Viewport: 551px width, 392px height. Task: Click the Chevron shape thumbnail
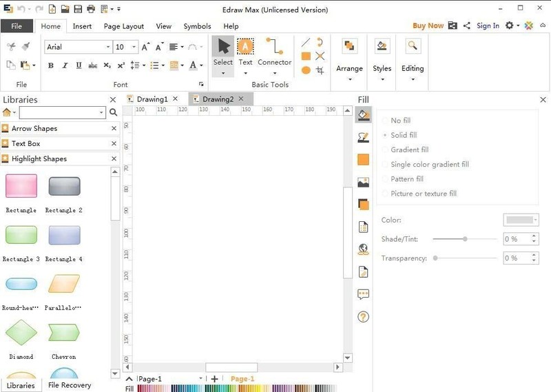[64, 333]
